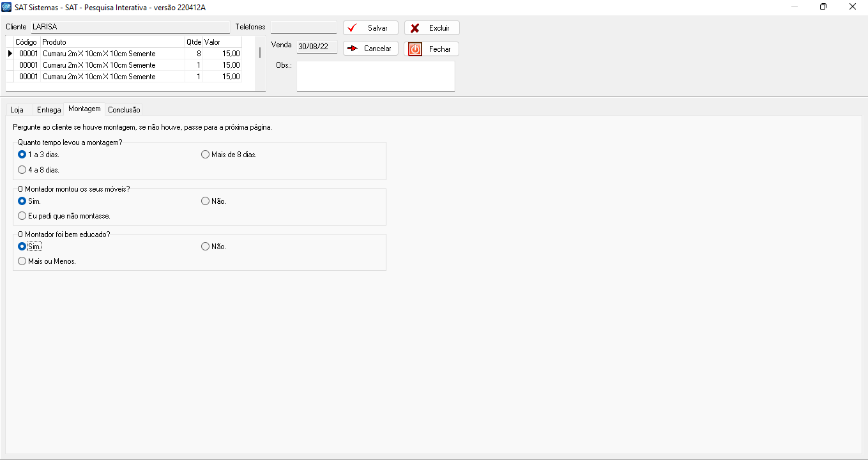Viewport: 868px width, 460px height.
Task: Select the second Cumaru product row
Action: coord(99,65)
